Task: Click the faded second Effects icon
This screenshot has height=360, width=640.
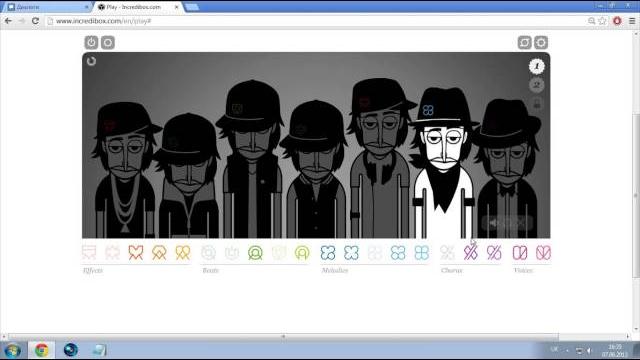Action: coord(113,253)
